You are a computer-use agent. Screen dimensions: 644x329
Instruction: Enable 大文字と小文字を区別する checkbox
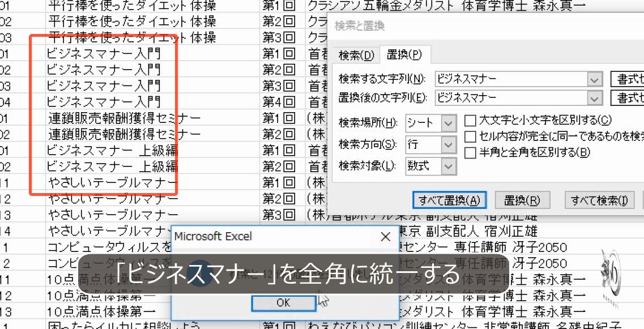tap(470, 121)
